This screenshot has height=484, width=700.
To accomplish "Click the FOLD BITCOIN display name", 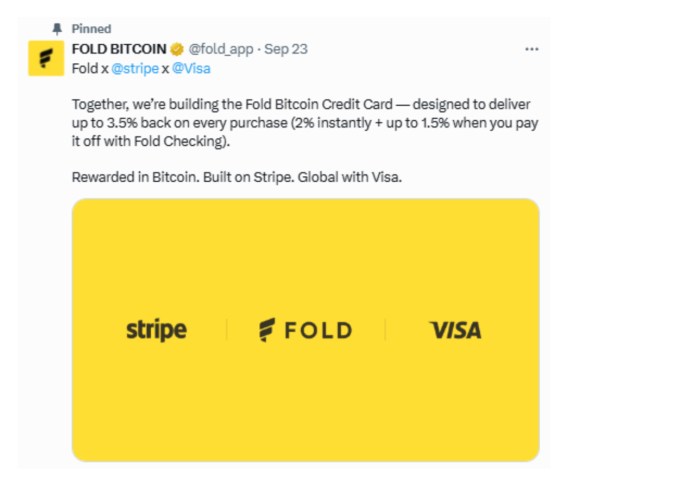I will (119, 49).
